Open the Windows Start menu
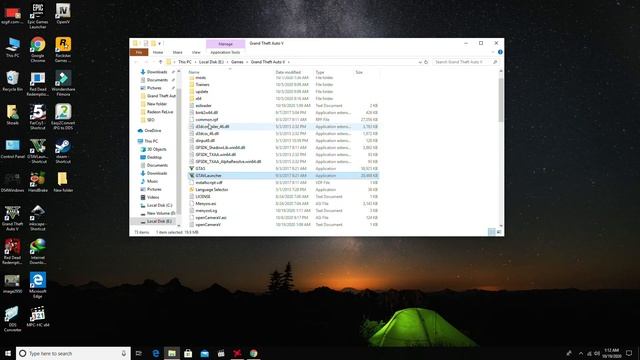This screenshot has width=640, height=360. pyautogui.click(x=8, y=353)
